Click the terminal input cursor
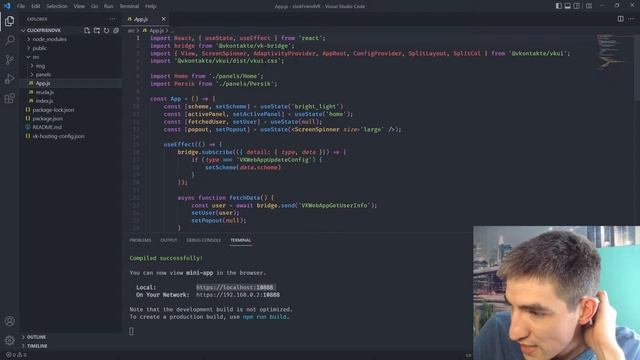The image size is (640, 360). [131, 331]
